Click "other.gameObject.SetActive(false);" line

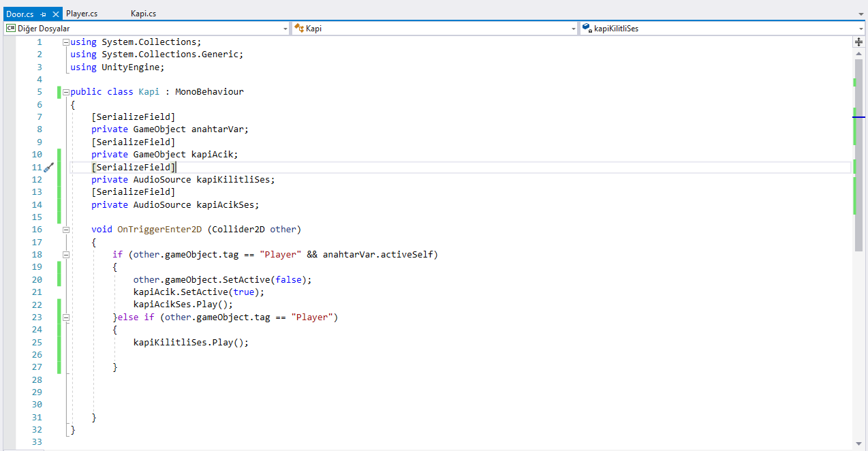222,280
